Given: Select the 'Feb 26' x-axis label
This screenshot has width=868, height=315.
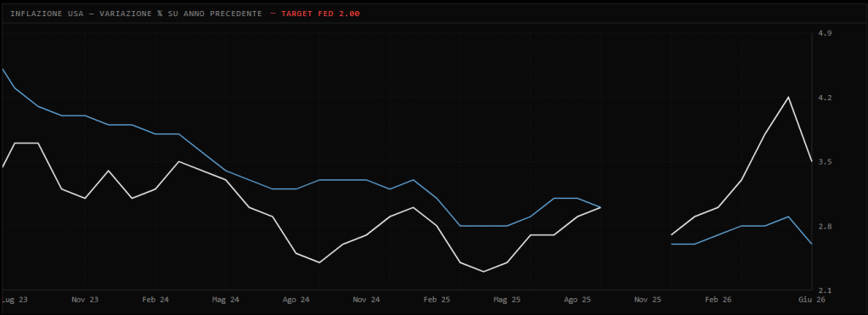Looking at the screenshot, I should [x=718, y=300].
